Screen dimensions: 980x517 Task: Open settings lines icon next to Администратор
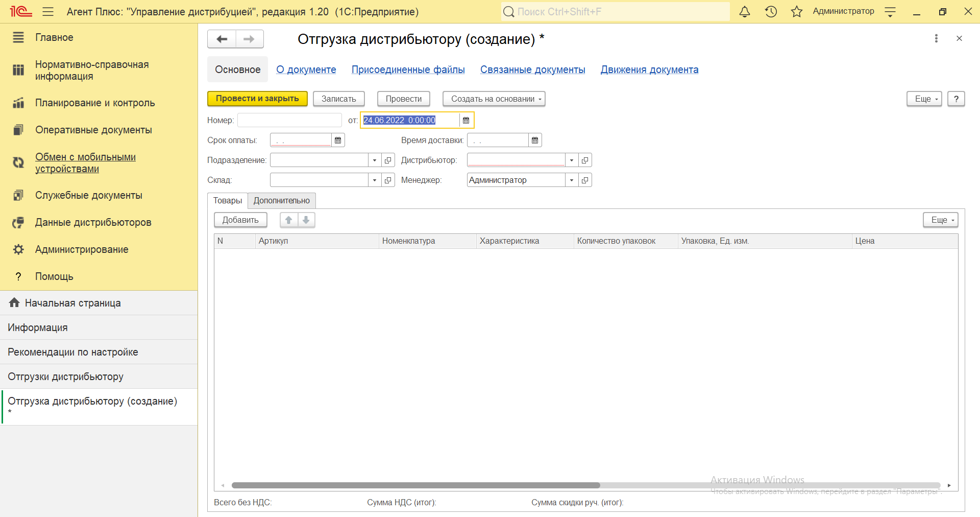[x=890, y=12]
